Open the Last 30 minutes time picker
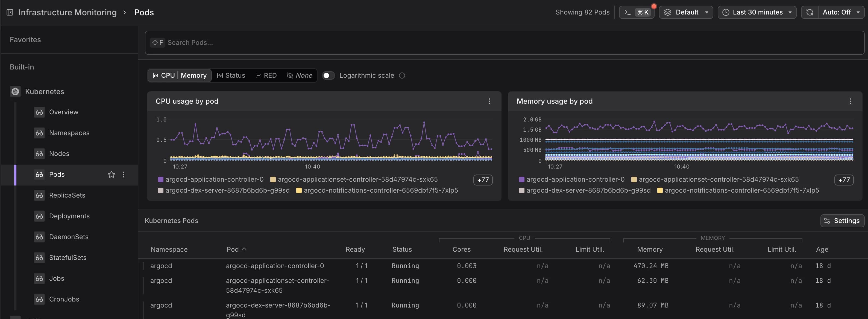Screen dimensions: 868x319 pos(757,13)
